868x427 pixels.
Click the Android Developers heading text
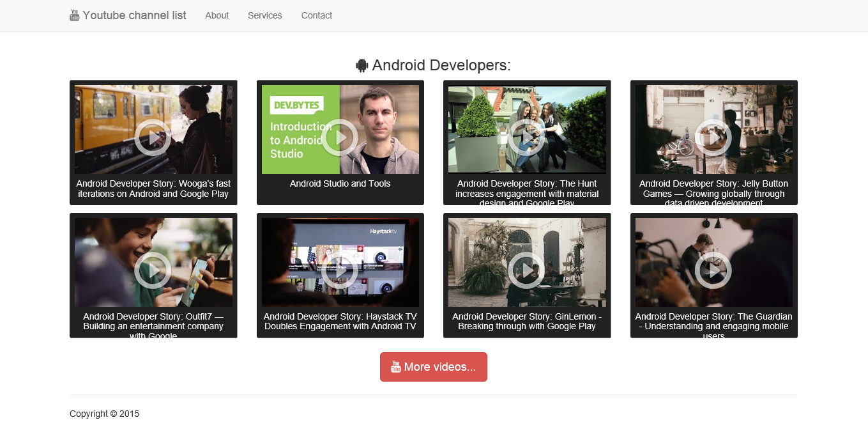pyautogui.click(x=441, y=65)
